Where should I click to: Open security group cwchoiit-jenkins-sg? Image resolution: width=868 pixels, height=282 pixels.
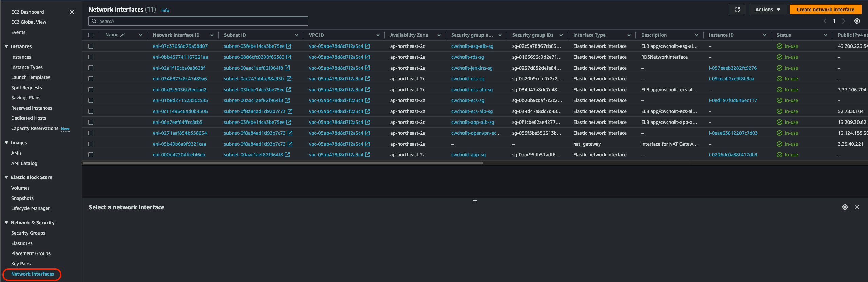472,68
